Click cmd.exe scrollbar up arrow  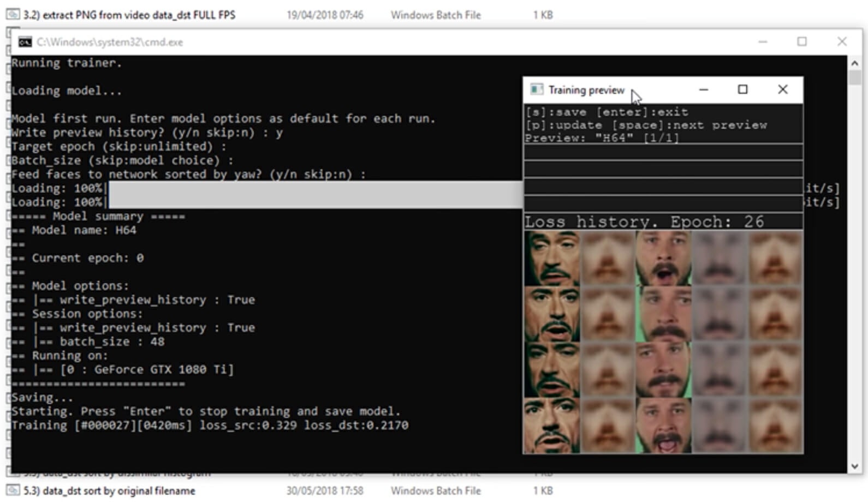(855, 63)
